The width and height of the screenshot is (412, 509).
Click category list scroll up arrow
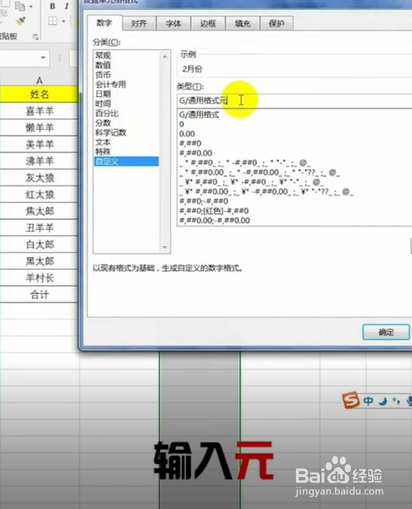pyautogui.click(x=165, y=57)
